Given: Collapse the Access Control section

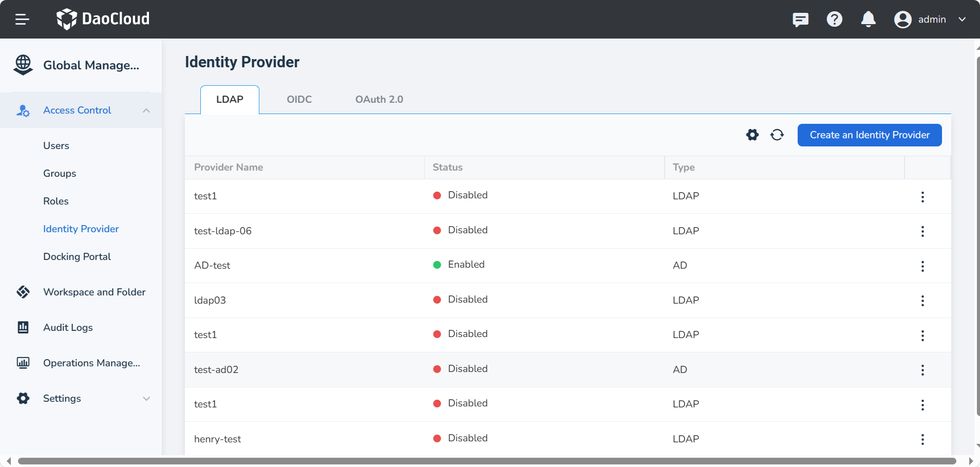Looking at the screenshot, I should pos(146,110).
